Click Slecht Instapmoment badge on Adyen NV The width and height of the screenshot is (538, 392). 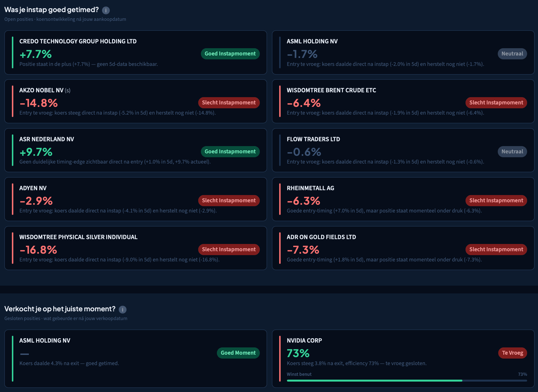tap(229, 201)
